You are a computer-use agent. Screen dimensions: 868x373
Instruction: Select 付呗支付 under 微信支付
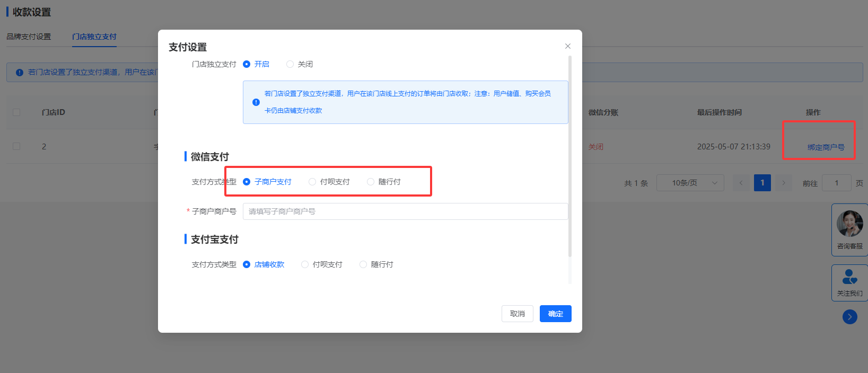329,182
